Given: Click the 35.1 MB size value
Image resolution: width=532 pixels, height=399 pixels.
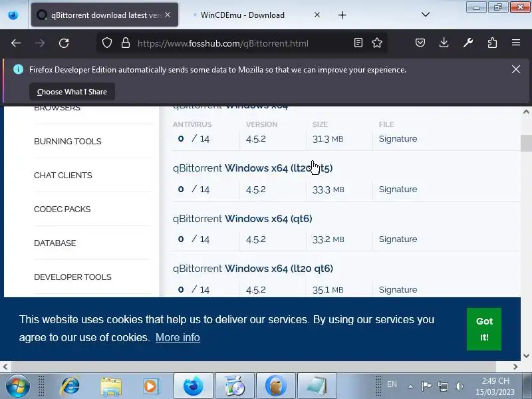Looking at the screenshot, I should (x=328, y=290).
